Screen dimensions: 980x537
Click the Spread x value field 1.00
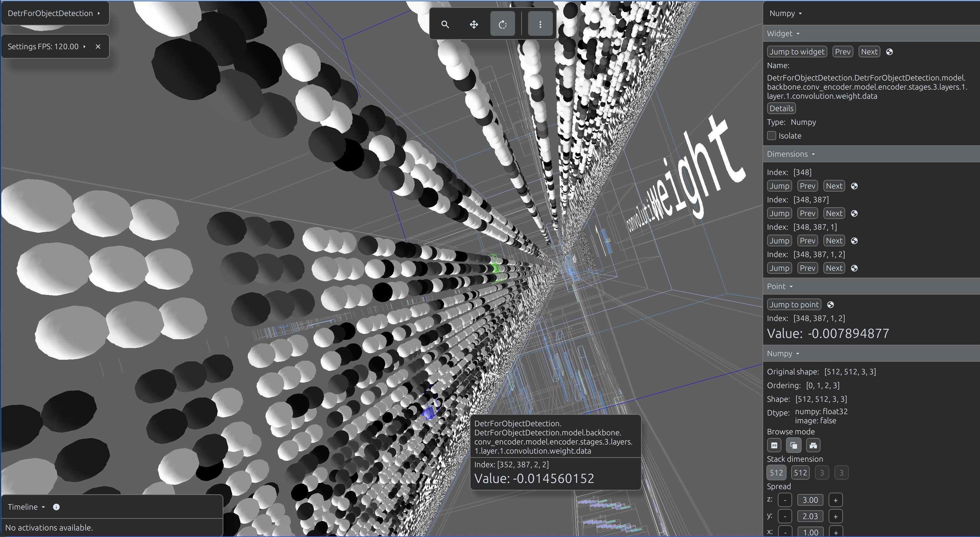point(810,532)
